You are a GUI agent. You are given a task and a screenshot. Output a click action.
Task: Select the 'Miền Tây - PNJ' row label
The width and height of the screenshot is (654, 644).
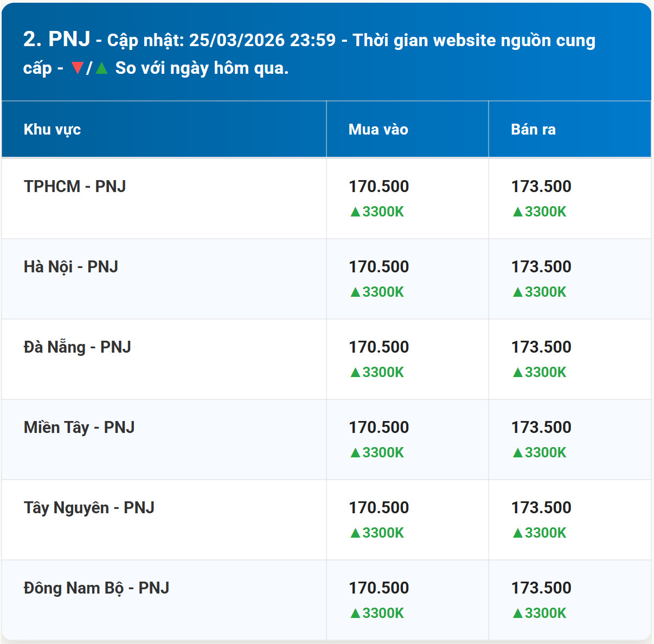click(79, 428)
